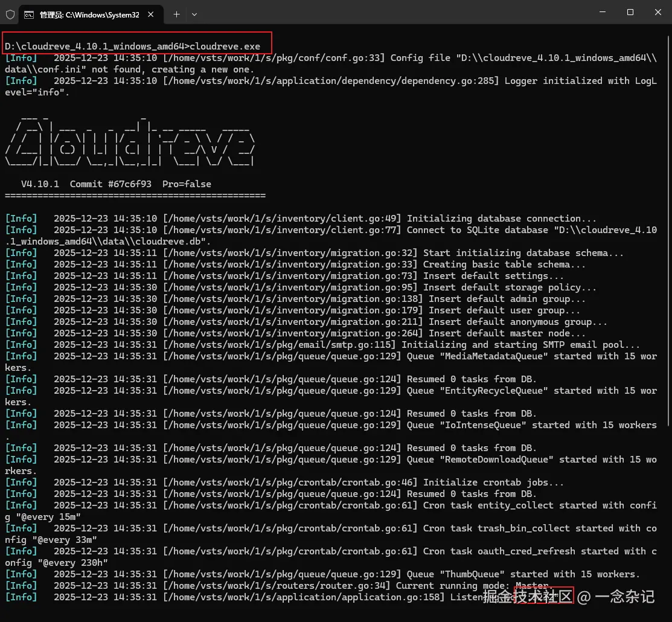Click the log text 'Insert default storage policy...'
The image size is (672, 622).
point(510,287)
